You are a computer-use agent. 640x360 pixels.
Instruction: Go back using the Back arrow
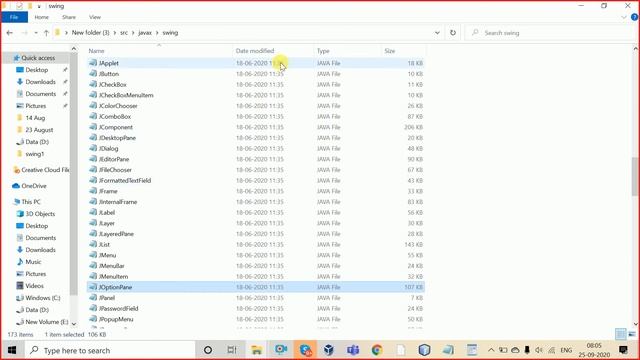click(10, 33)
